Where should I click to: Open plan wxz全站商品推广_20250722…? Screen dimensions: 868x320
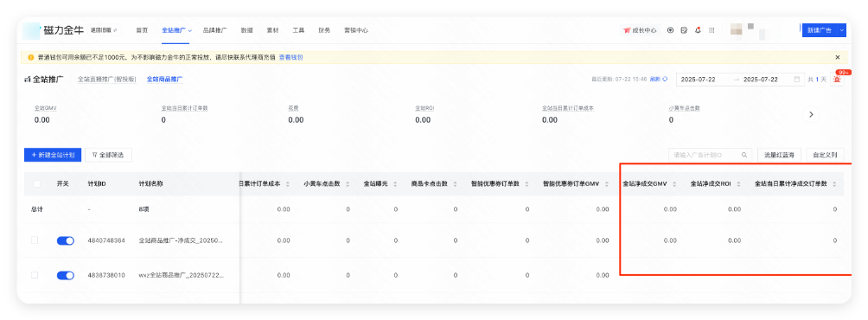[181, 275]
